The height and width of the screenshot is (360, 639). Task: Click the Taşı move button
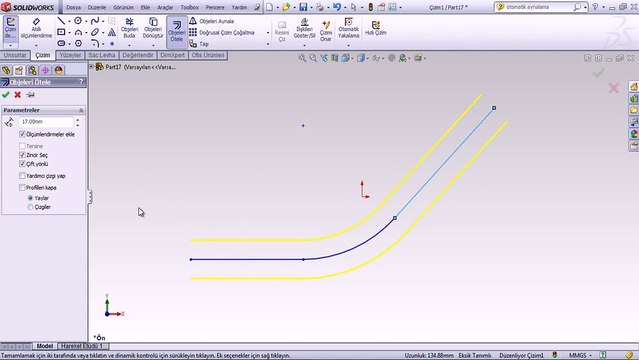(x=199, y=44)
